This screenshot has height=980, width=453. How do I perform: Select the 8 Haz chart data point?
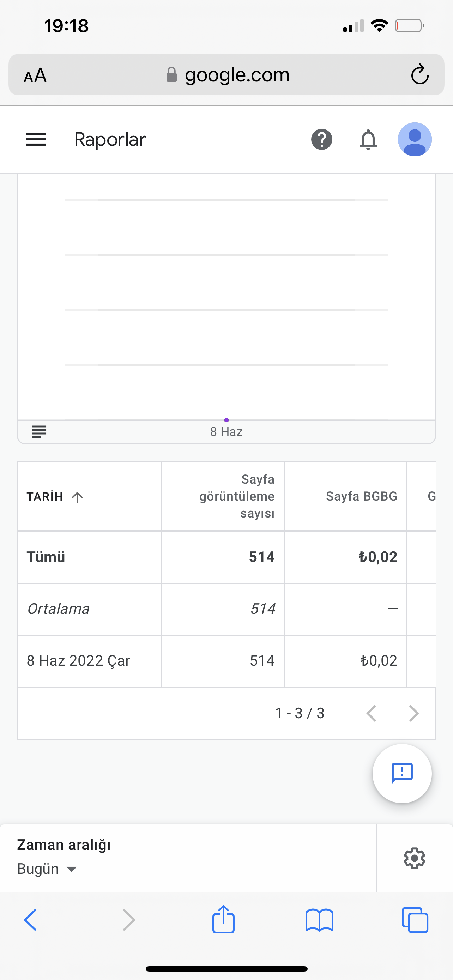click(x=226, y=420)
